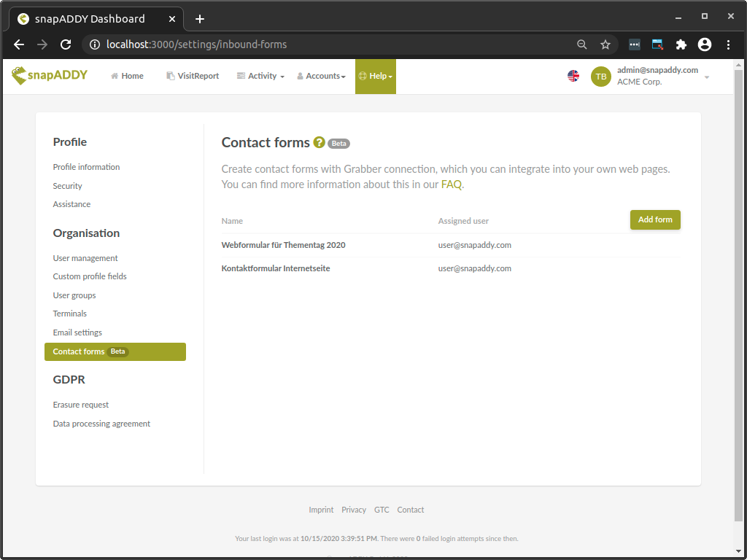
Task: Open the TB user avatar
Action: coord(600,76)
